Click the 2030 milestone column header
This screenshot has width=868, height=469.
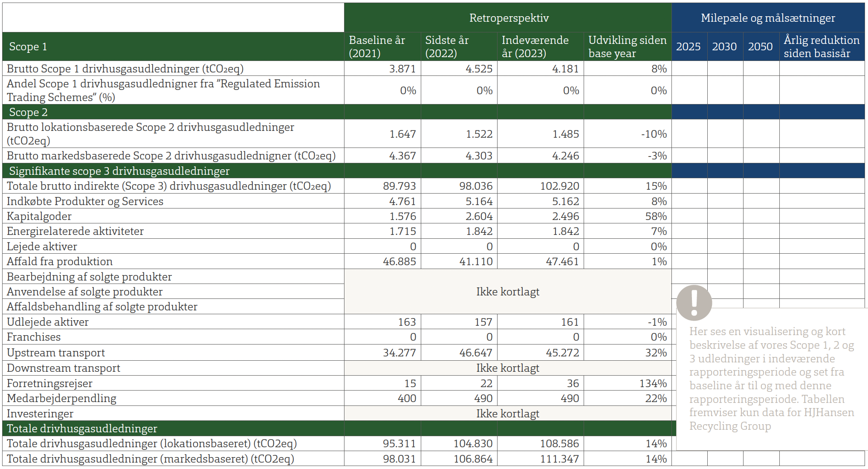(x=724, y=46)
